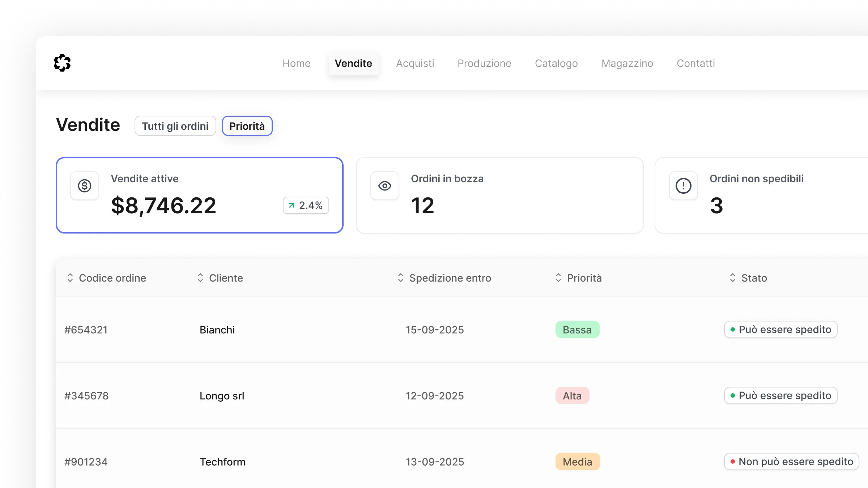Click the red Alta priority badge

click(572, 396)
